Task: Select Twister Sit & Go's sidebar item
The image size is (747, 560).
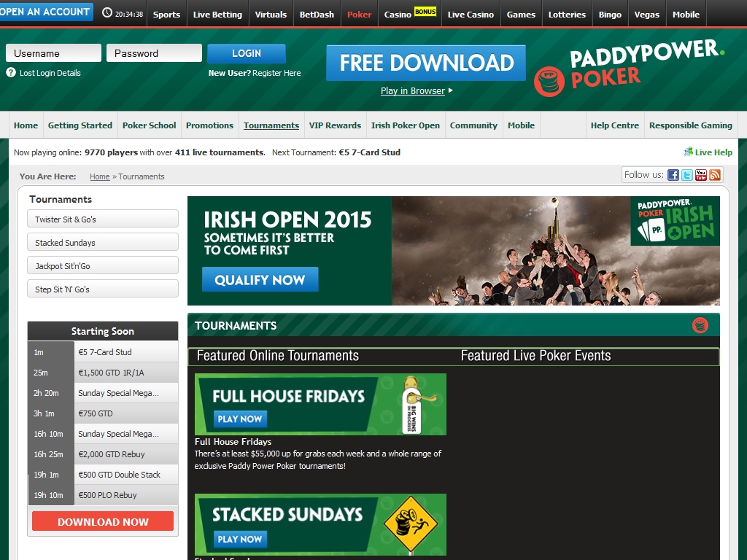Action: [x=103, y=219]
